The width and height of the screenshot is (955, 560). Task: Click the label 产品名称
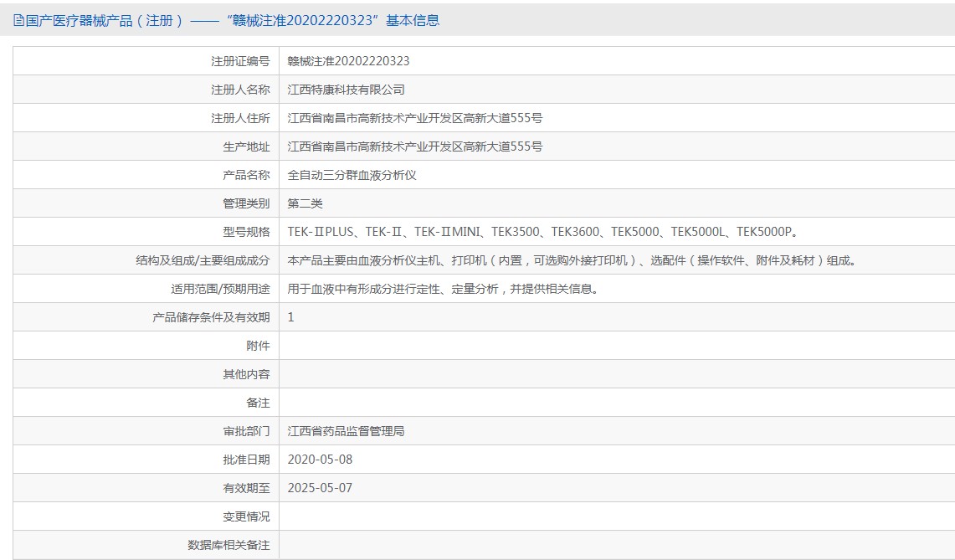tap(246, 175)
